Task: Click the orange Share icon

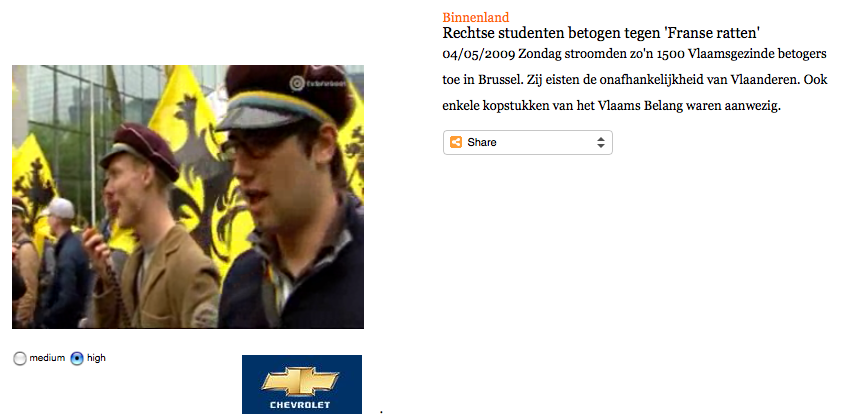Action: (456, 142)
